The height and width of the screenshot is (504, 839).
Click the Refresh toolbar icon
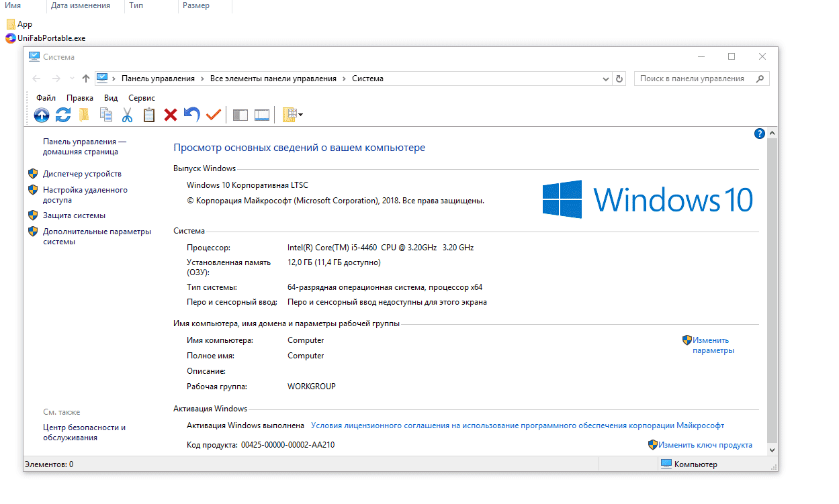pyautogui.click(x=63, y=115)
